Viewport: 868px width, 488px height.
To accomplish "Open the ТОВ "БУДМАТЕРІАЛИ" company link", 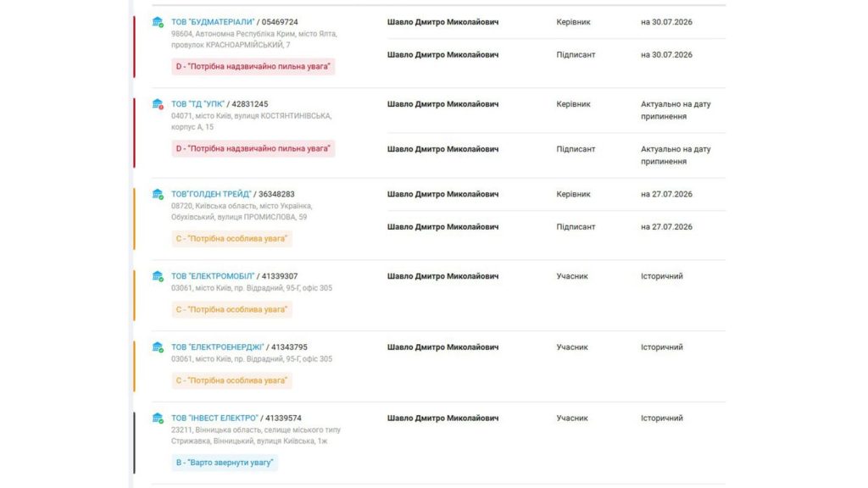I will 213,22.
